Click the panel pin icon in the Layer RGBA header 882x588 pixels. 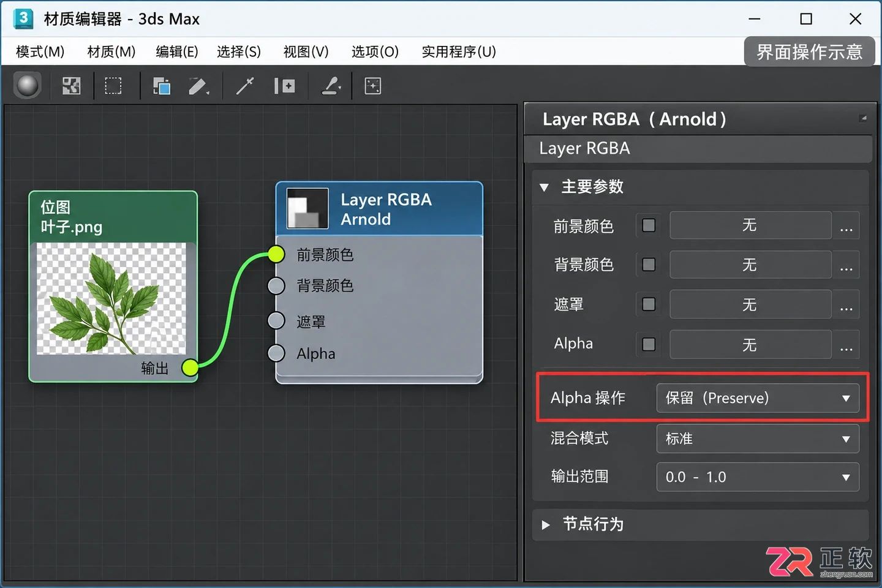click(x=863, y=118)
